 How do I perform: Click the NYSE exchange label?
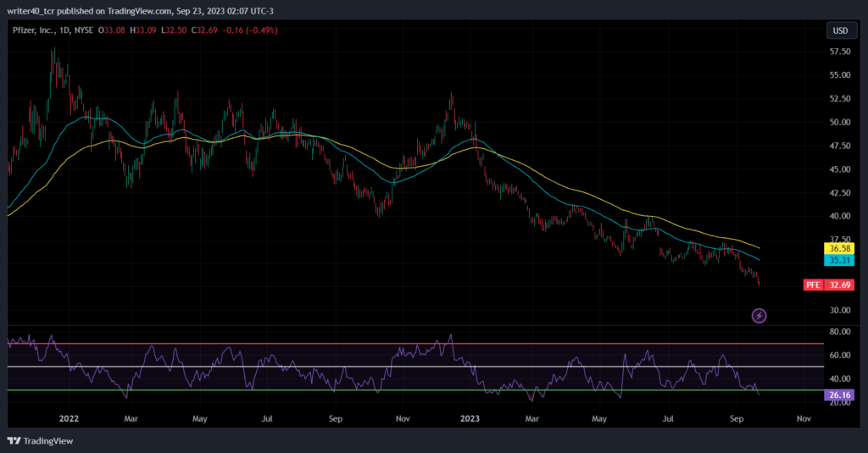coord(84,30)
